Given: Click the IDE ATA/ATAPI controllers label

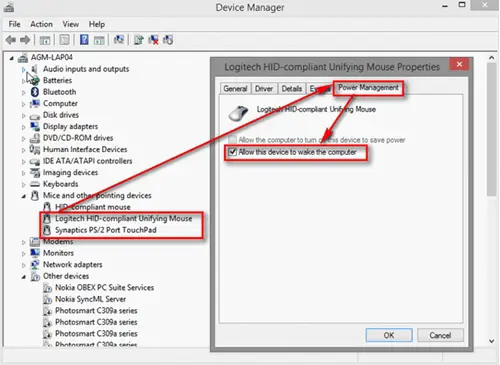Looking at the screenshot, I should pyautogui.click(x=88, y=161).
